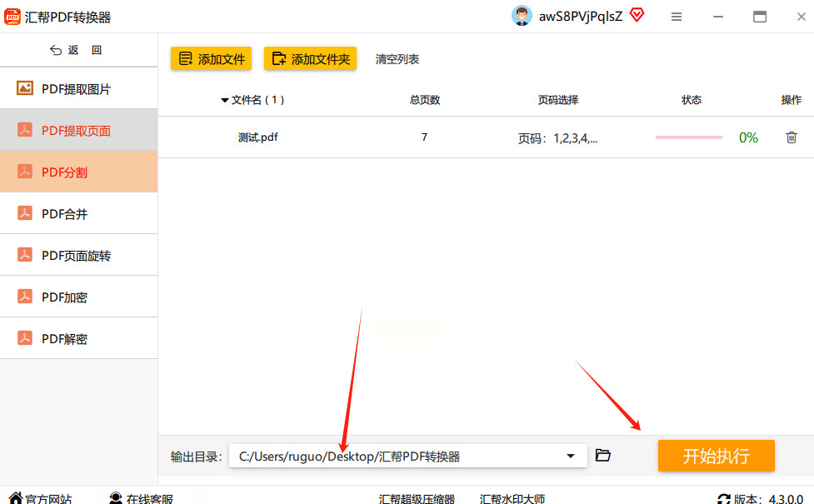The width and height of the screenshot is (814, 504).
Task: Click the username awS8PVjPqlsZ
Action: pos(581,17)
